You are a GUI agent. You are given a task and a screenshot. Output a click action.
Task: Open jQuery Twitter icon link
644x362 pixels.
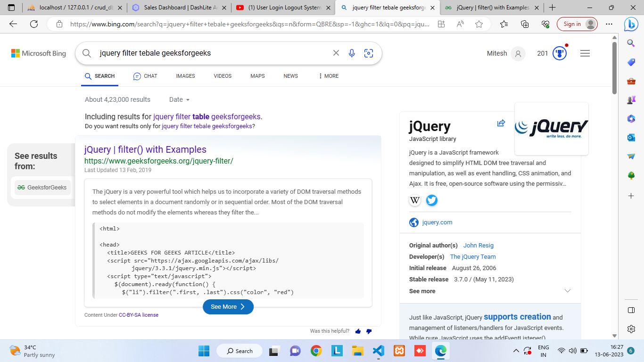(432, 200)
